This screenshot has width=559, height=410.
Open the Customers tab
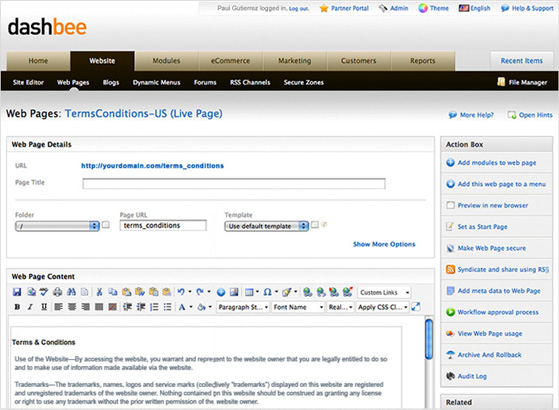click(x=359, y=61)
